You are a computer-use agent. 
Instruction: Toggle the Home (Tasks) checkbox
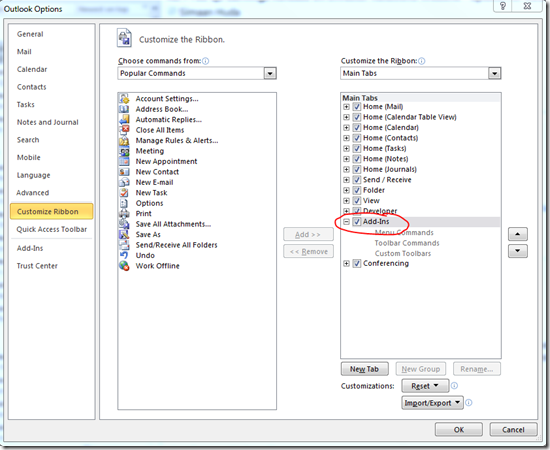click(357, 148)
